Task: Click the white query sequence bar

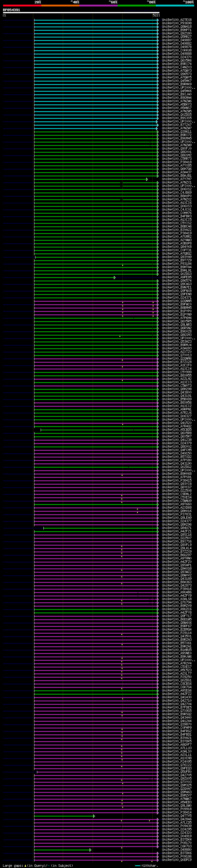Action: pos(81,12)
